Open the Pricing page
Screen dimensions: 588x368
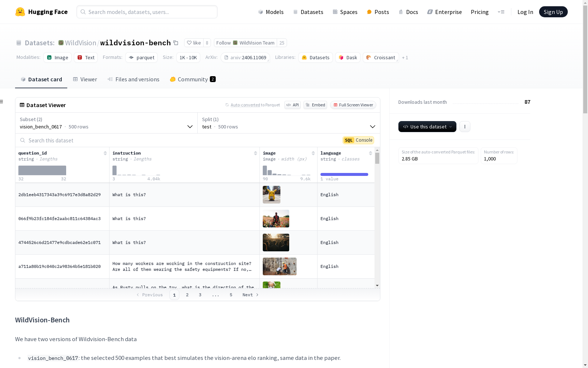coord(480,12)
